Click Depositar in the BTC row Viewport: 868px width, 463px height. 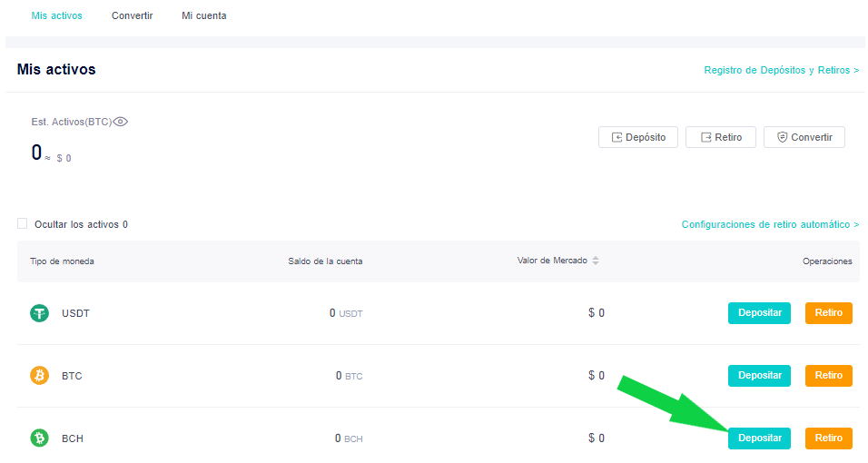click(759, 376)
